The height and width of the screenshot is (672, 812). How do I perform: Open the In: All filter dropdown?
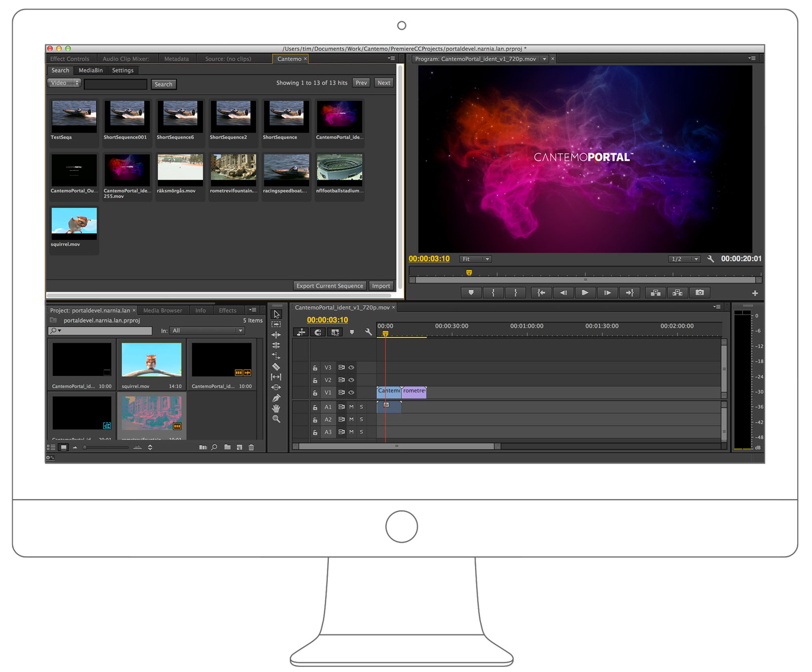(207, 331)
